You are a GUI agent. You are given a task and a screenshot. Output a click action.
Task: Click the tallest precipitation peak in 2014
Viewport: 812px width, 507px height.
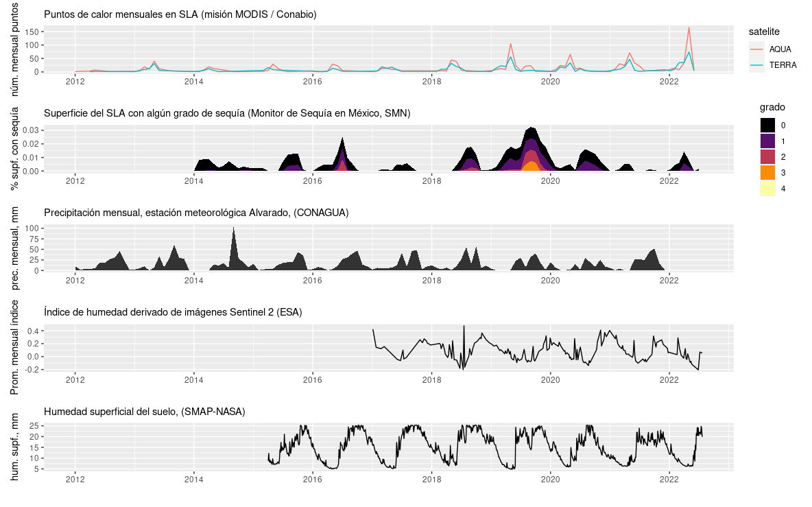(x=234, y=229)
